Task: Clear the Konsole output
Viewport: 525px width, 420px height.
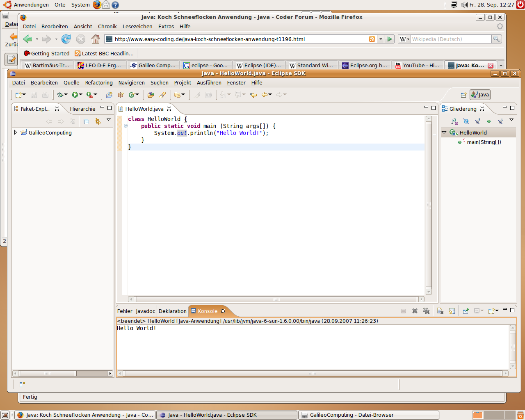Action: click(440, 311)
